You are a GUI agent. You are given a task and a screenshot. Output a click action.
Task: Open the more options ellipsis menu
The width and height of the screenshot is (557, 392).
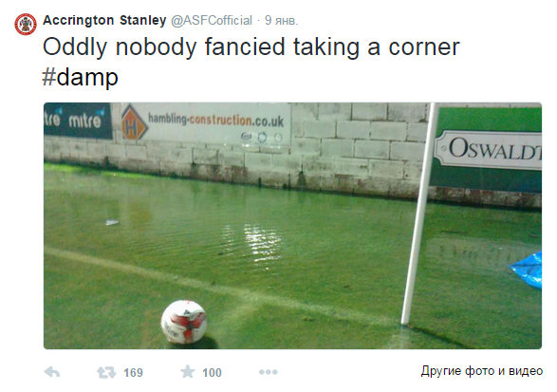click(x=269, y=372)
